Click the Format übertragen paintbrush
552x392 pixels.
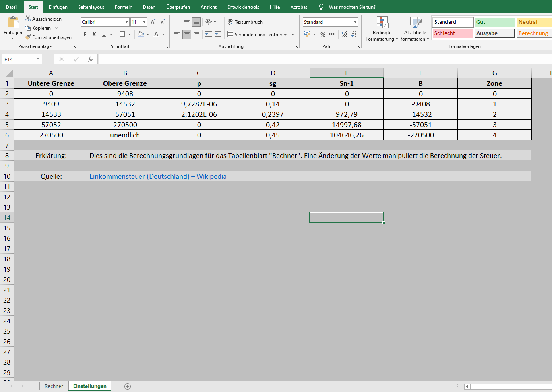click(x=28, y=37)
